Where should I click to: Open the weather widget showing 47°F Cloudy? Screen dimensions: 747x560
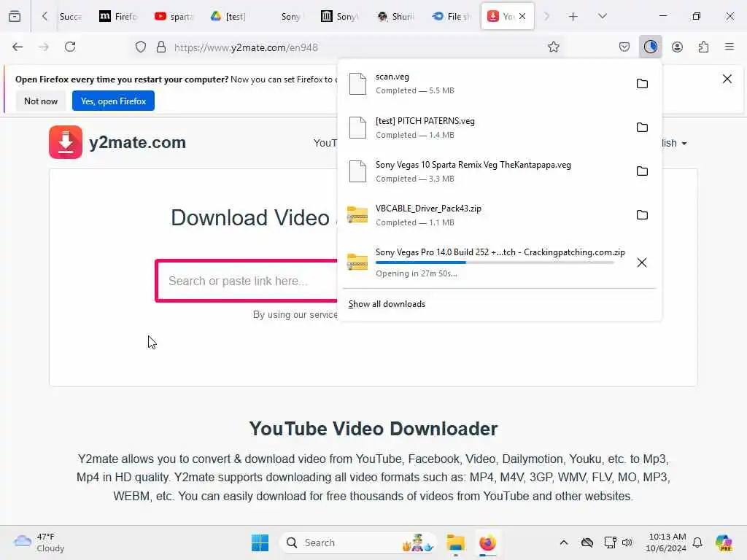[x=39, y=542]
